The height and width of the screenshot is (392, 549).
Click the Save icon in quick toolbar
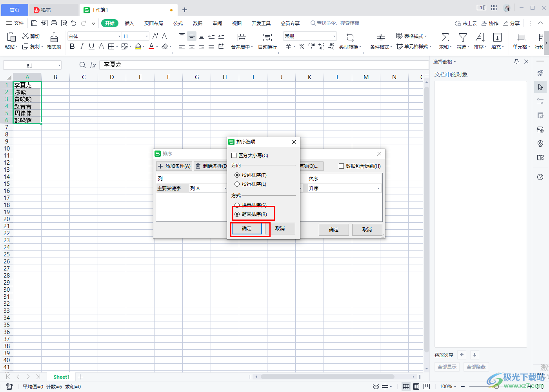(x=34, y=23)
